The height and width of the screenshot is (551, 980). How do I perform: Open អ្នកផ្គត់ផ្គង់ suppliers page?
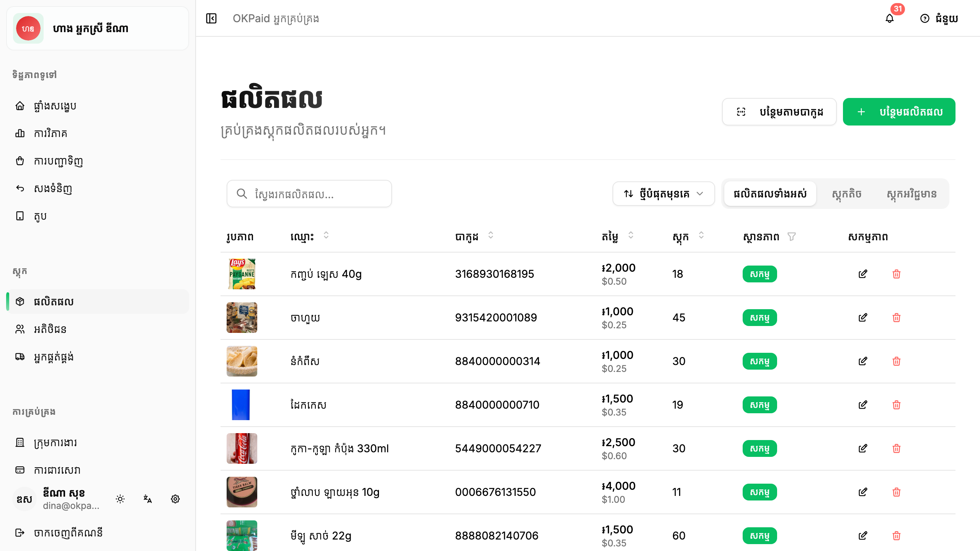coord(98,357)
